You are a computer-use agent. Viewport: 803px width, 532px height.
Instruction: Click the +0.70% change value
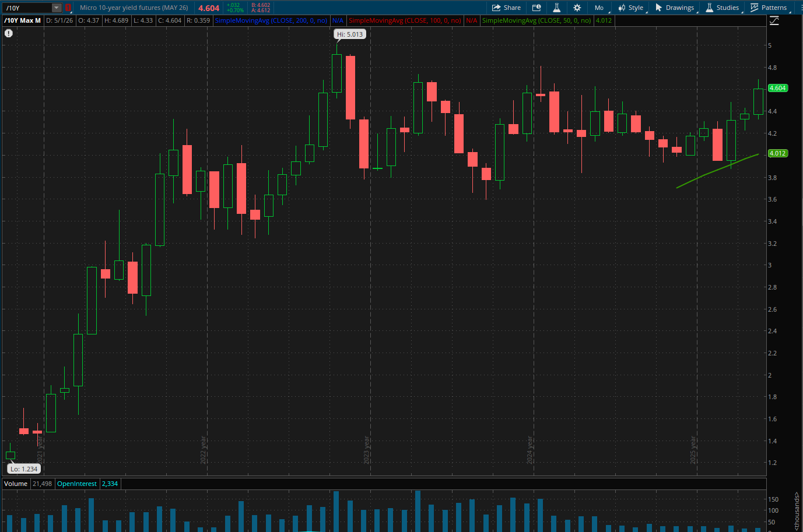[x=236, y=10]
